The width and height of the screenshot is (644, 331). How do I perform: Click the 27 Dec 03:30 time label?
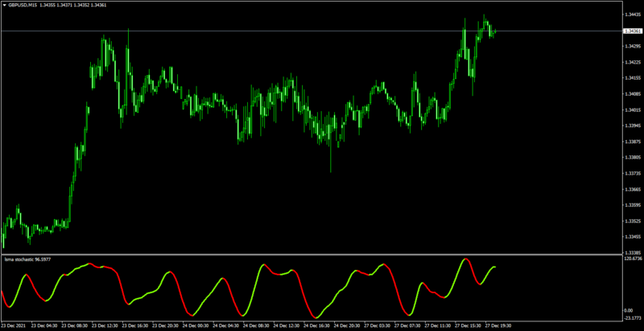(x=378, y=325)
